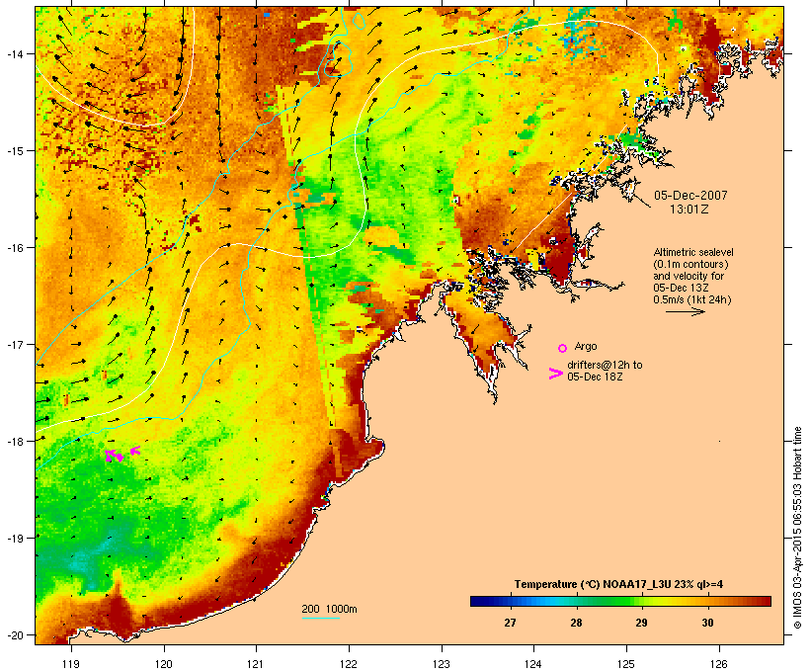This screenshot has width=810, height=672.
Task: Click the temperature color bar
Action: click(x=620, y=601)
